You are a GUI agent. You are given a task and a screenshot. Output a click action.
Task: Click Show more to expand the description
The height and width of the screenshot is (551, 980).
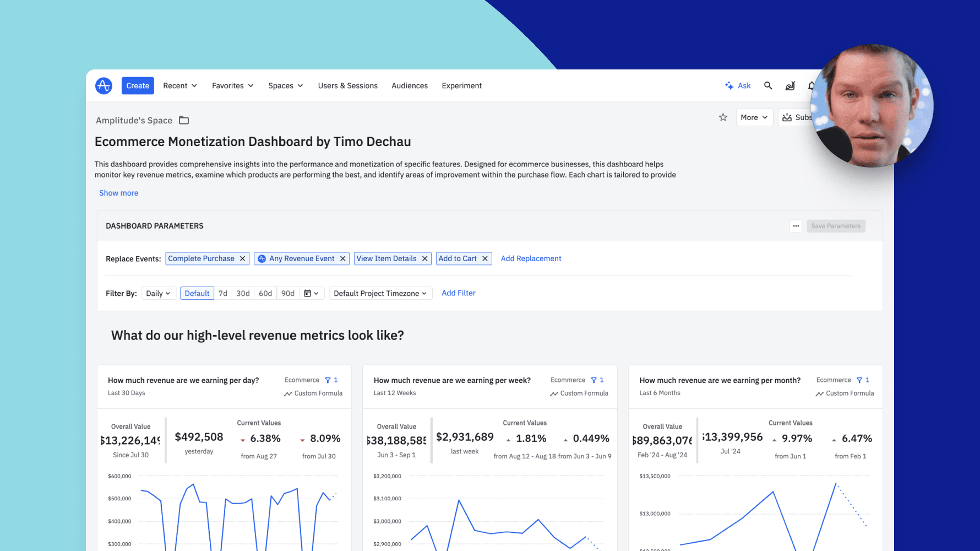pyautogui.click(x=118, y=193)
